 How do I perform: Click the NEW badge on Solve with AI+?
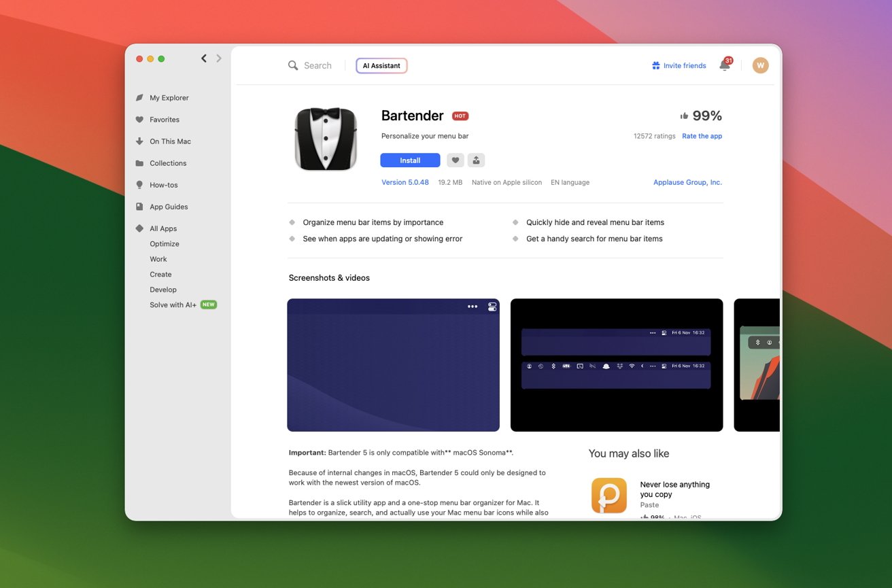click(x=209, y=305)
